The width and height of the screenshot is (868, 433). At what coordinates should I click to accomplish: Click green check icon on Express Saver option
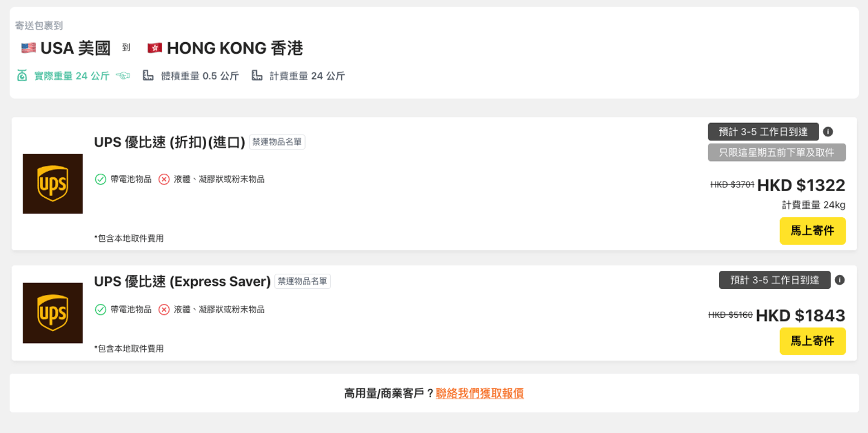(x=101, y=309)
